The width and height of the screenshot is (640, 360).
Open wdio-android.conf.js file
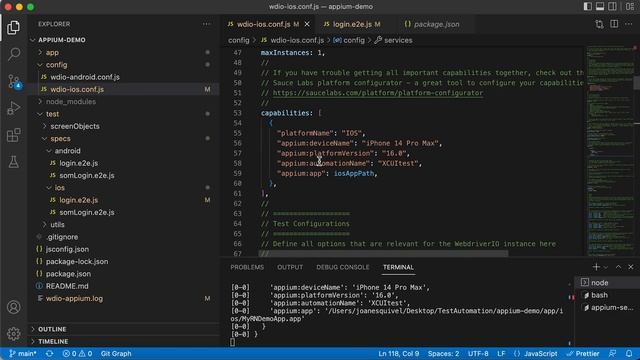click(124, 77)
